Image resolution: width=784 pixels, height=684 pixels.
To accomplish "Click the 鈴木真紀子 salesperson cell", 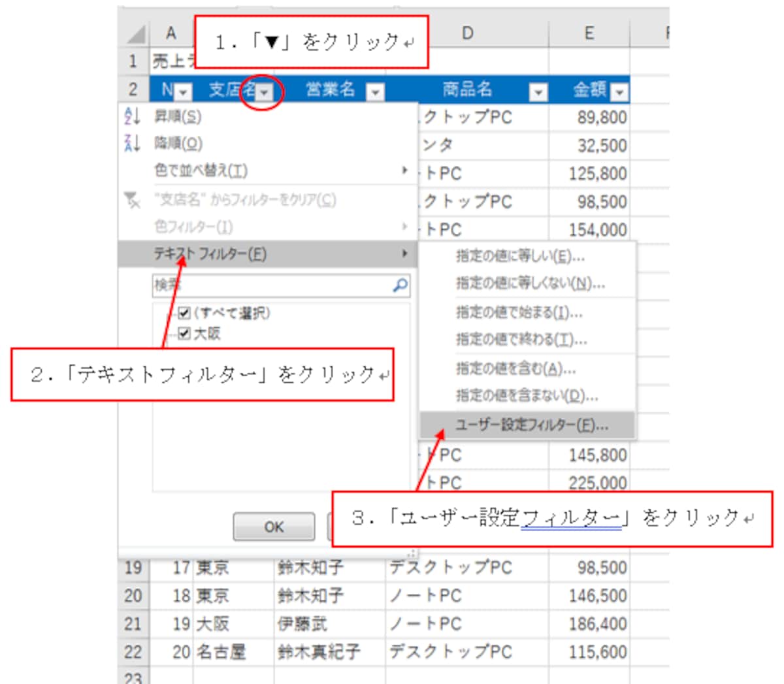I will tap(330, 651).
